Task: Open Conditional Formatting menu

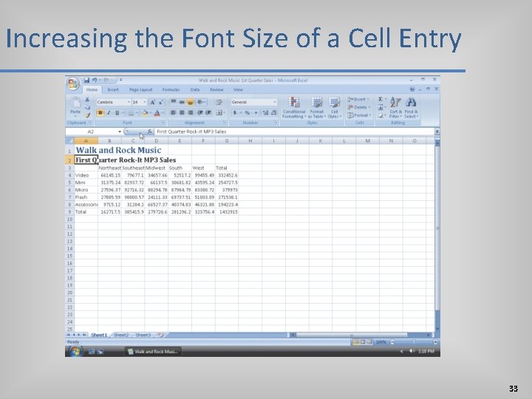Action: 294,108
